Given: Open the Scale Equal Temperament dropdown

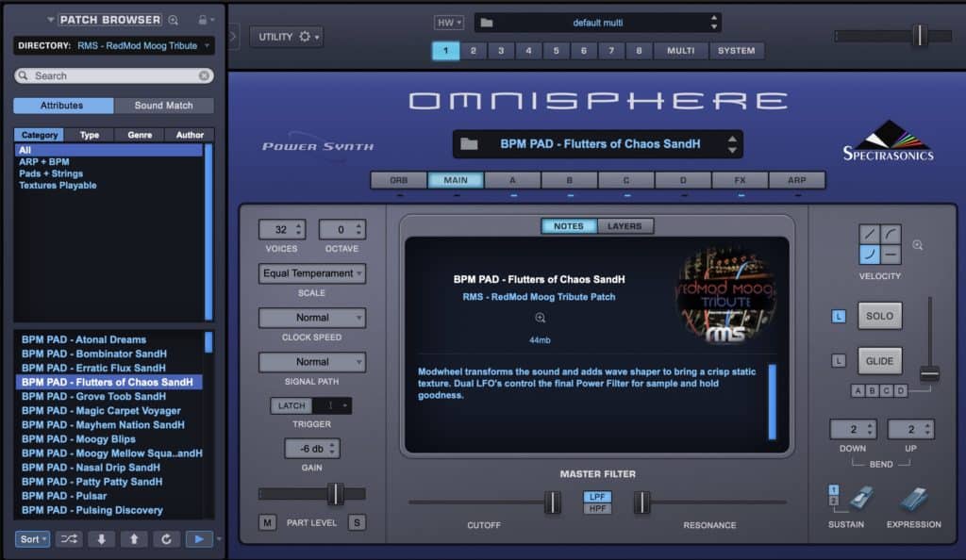Looking at the screenshot, I should 311,273.
